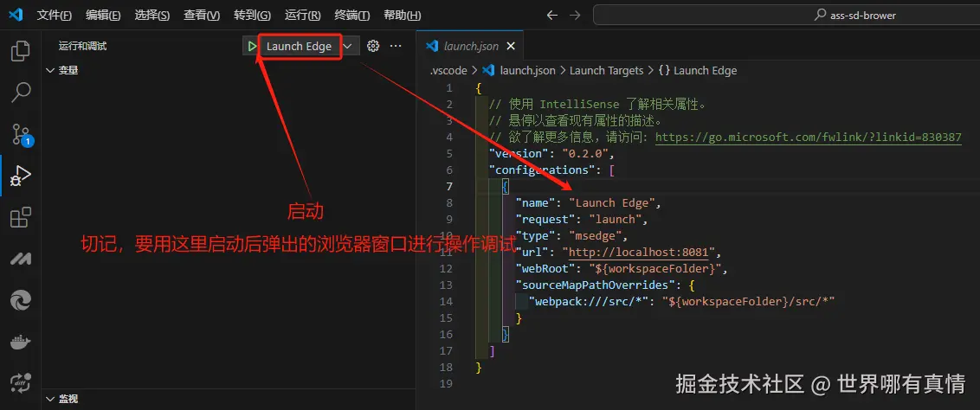
Task: Click the 运行和调试 panel title
Action: coord(82,46)
